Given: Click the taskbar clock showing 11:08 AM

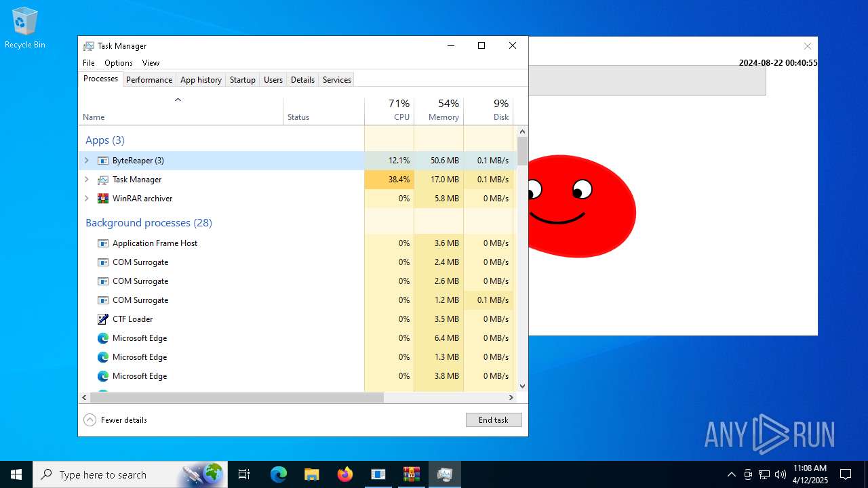Looking at the screenshot, I should (810, 474).
